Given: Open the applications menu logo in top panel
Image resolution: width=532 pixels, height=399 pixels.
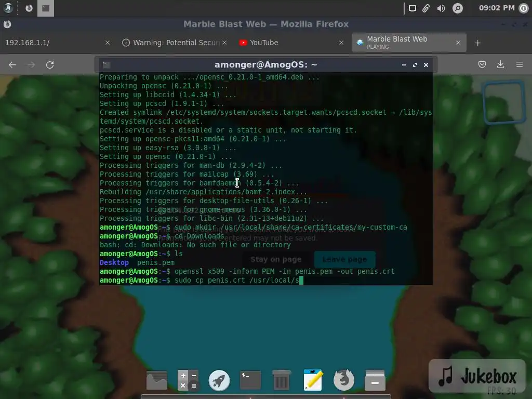Looking at the screenshot, I should pyautogui.click(x=7, y=8).
